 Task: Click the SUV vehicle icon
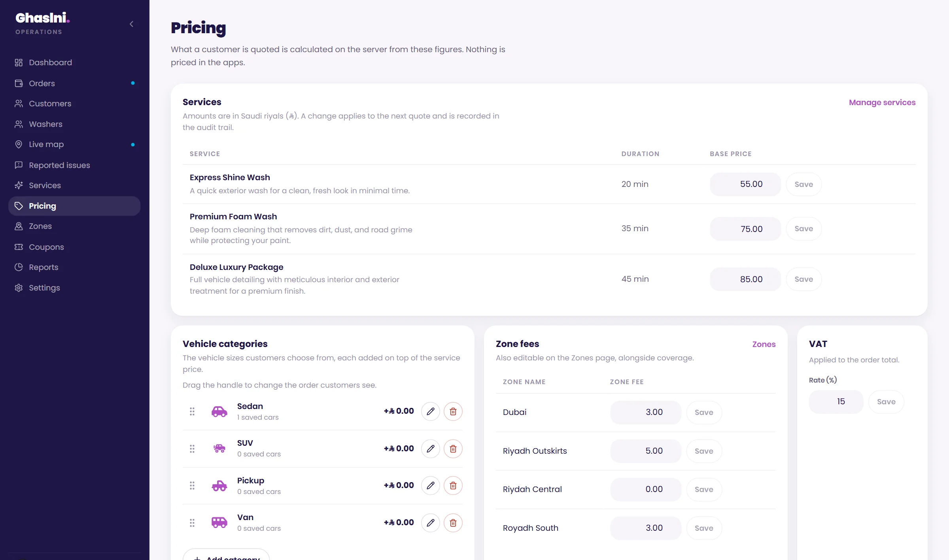pyautogui.click(x=219, y=449)
